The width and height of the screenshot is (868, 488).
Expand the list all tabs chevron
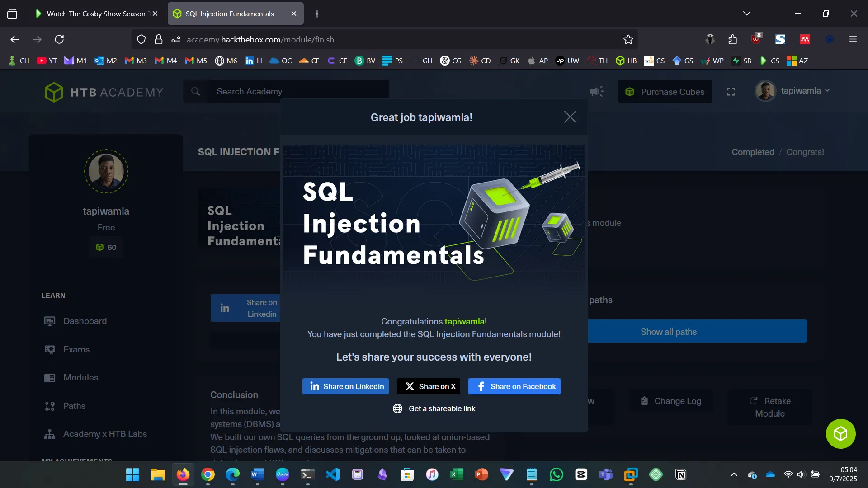coord(747,14)
